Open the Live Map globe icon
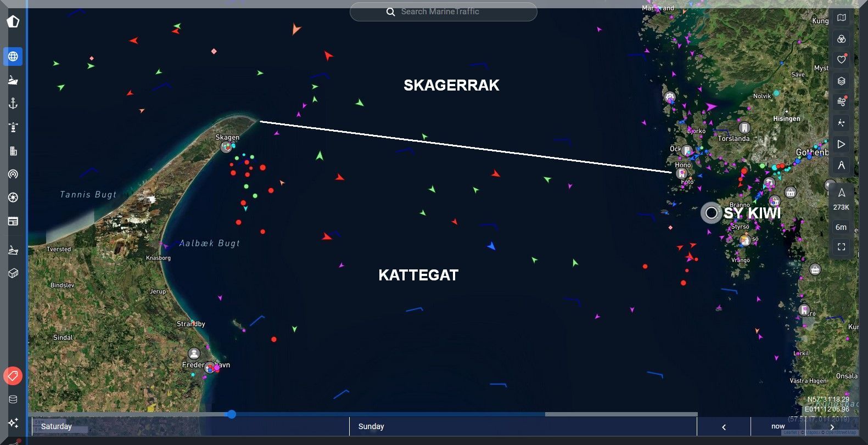The image size is (868, 445). point(13,57)
